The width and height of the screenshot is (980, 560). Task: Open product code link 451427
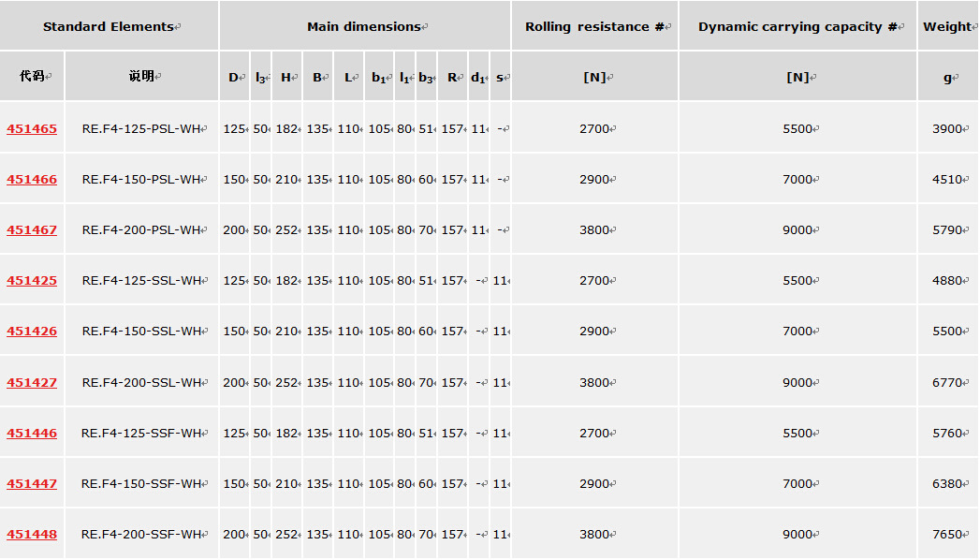(32, 383)
